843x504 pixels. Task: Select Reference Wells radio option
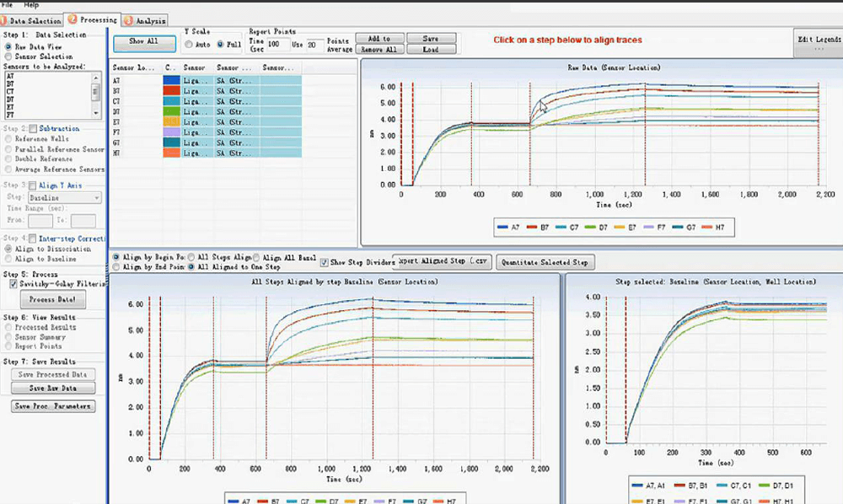click(8, 138)
